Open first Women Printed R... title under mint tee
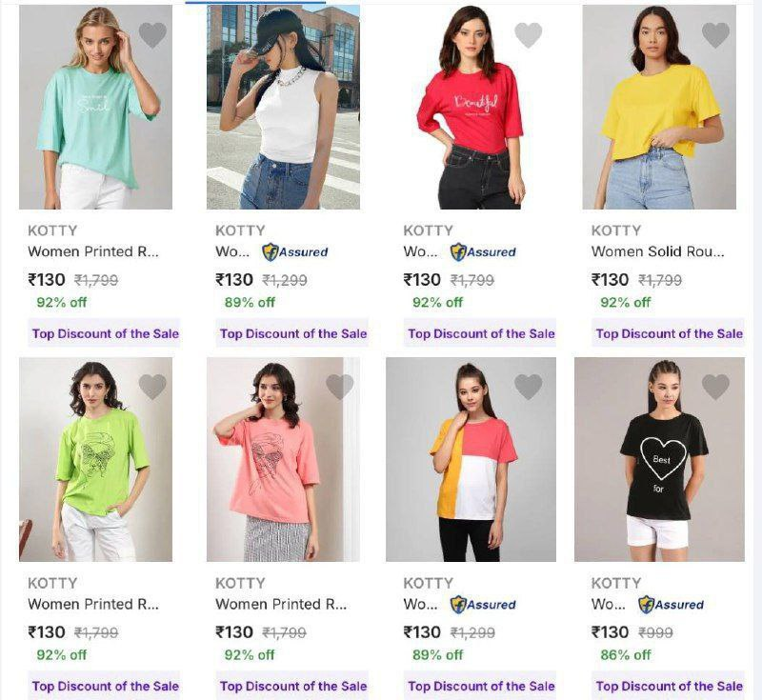762x700 pixels. click(x=93, y=251)
